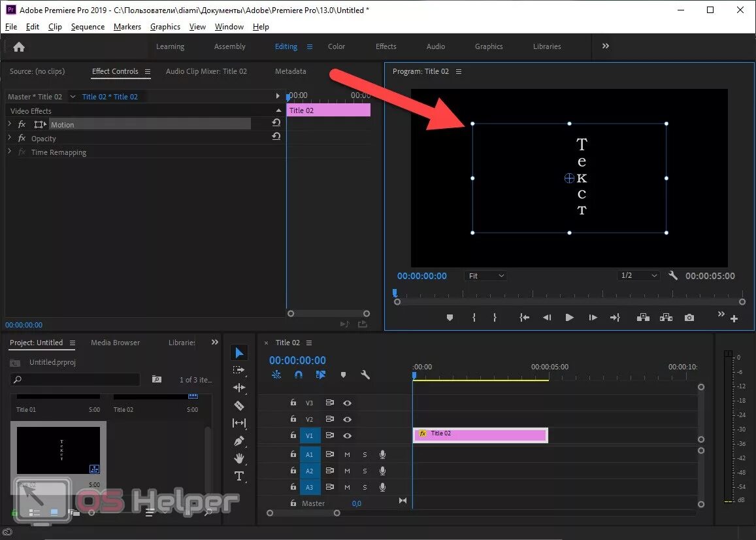Open the Sequence menu
Viewport: 756px width, 540px height.
(88, 27)
